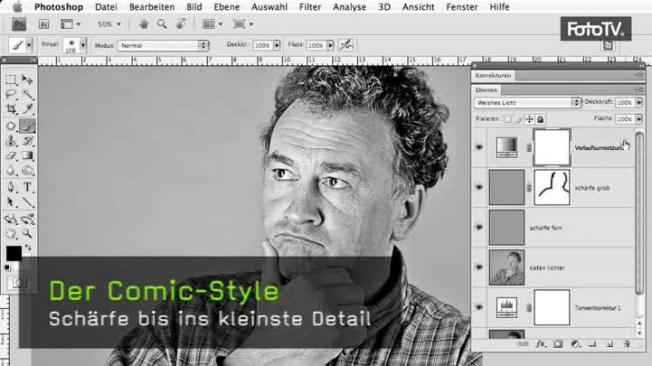Select the Blur tool
The image size is (652, 366).
pos(11,171)
